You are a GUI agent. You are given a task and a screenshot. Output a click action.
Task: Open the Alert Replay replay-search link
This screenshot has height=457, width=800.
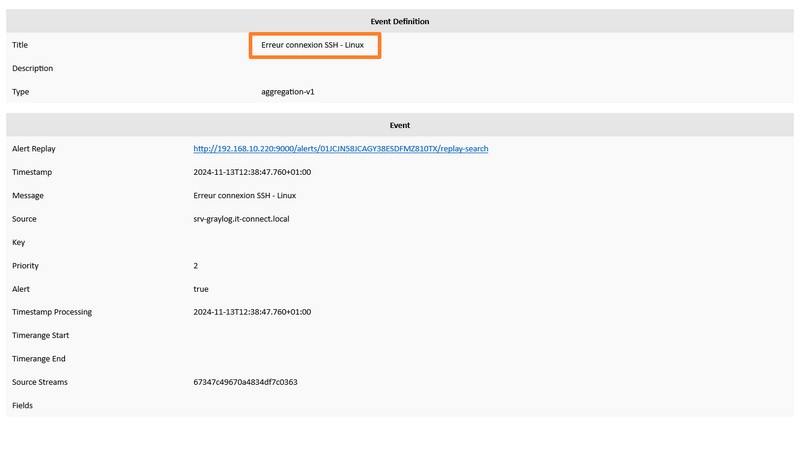click(341, 148)
